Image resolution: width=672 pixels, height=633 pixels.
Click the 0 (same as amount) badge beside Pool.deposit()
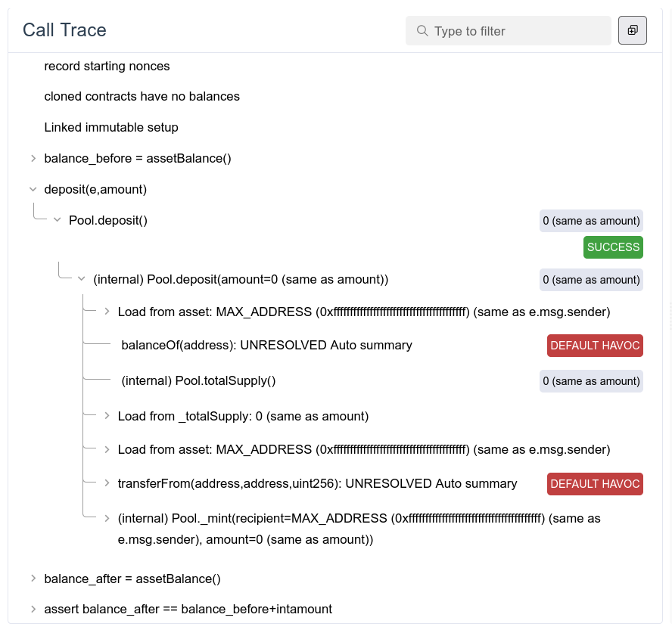click(591, 220)
